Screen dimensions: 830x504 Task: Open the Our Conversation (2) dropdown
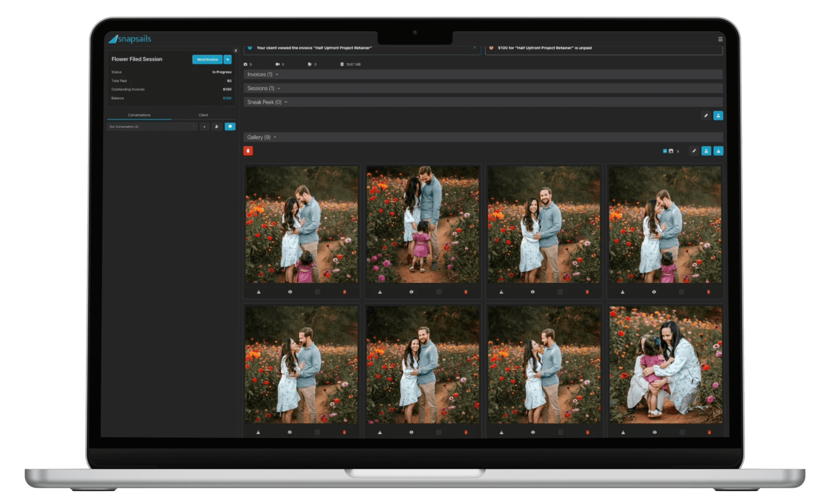click(152, 126)
